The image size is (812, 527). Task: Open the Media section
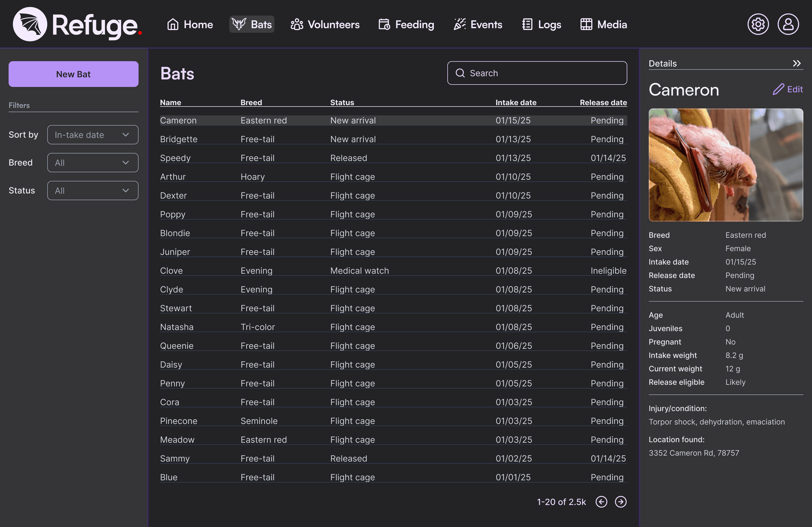pyautogui.click(x=603, y=24)
